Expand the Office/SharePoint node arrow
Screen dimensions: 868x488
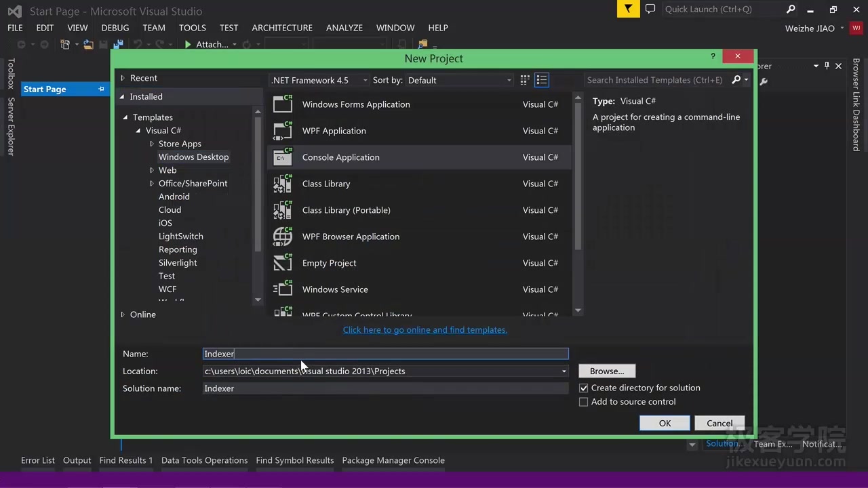pyautogui.click(x=152, y=183)
